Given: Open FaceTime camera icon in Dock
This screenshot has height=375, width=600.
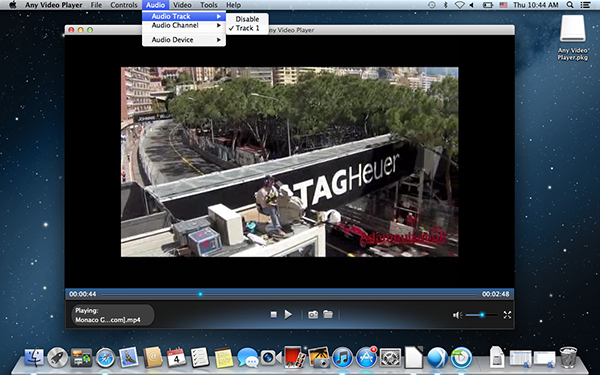Looking at the screenshot, I should (x=271, y=358).
